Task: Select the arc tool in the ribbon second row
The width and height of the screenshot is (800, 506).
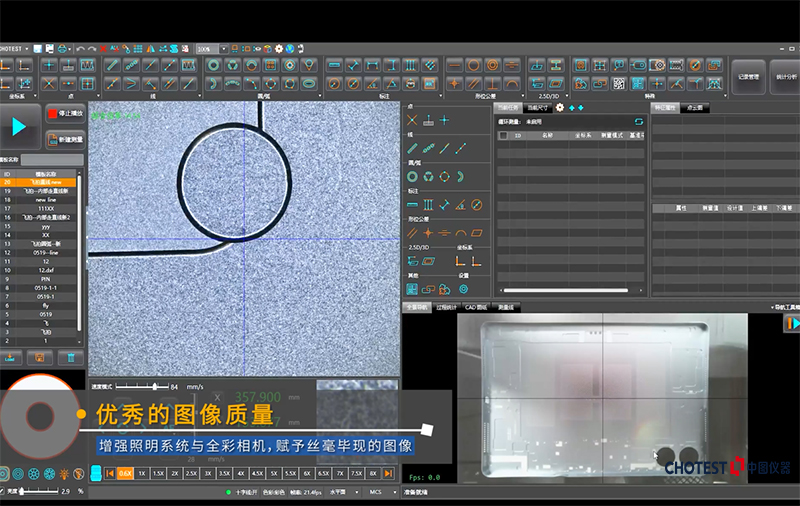Action: 214,83
